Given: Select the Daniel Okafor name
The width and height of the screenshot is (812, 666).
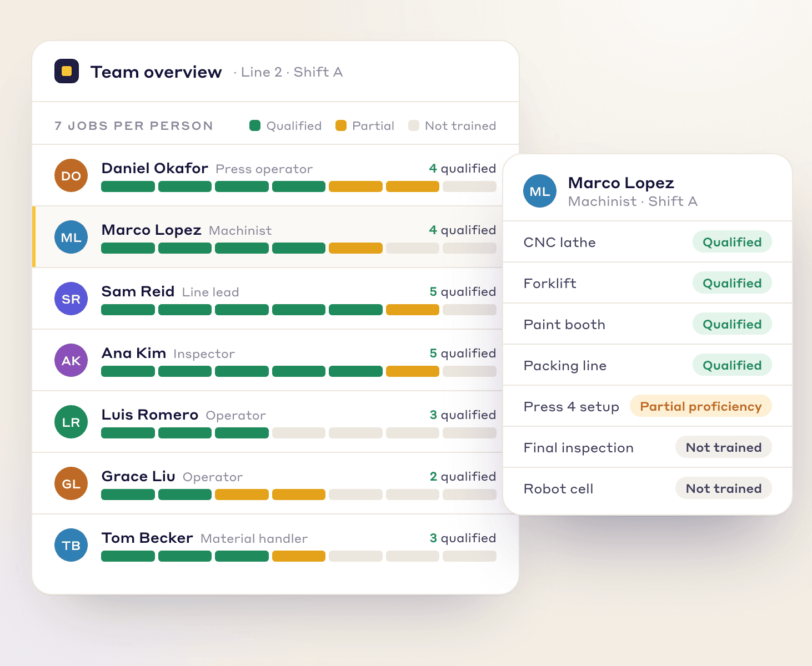Looking at the screenshot, I should click(155, 168).
